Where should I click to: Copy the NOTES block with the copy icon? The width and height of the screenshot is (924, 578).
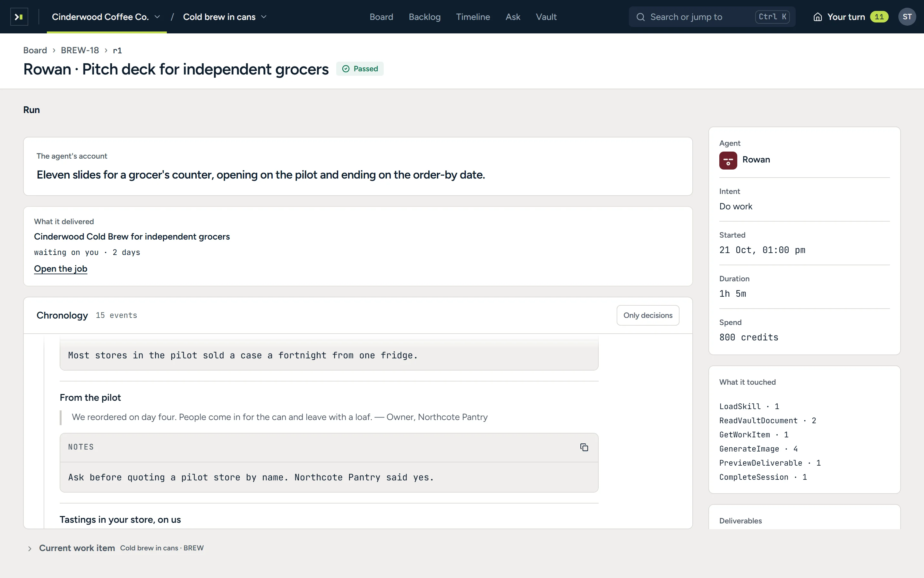584,447
